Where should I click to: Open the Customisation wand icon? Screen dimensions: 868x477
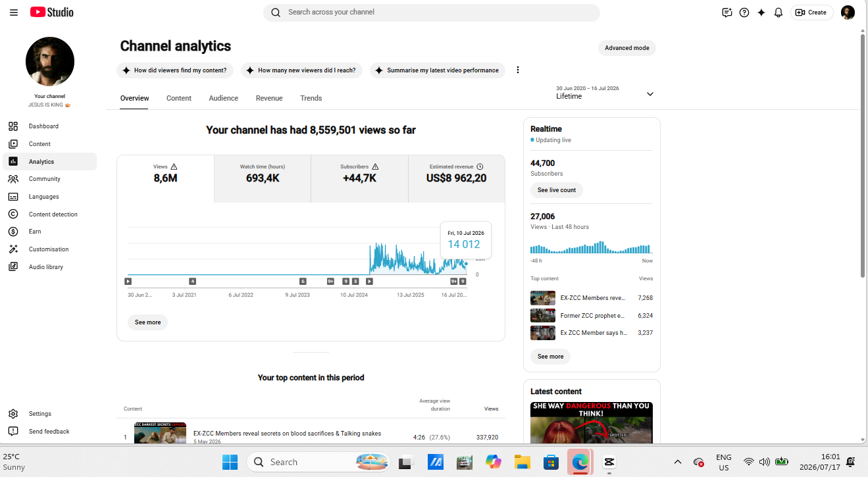13,249
